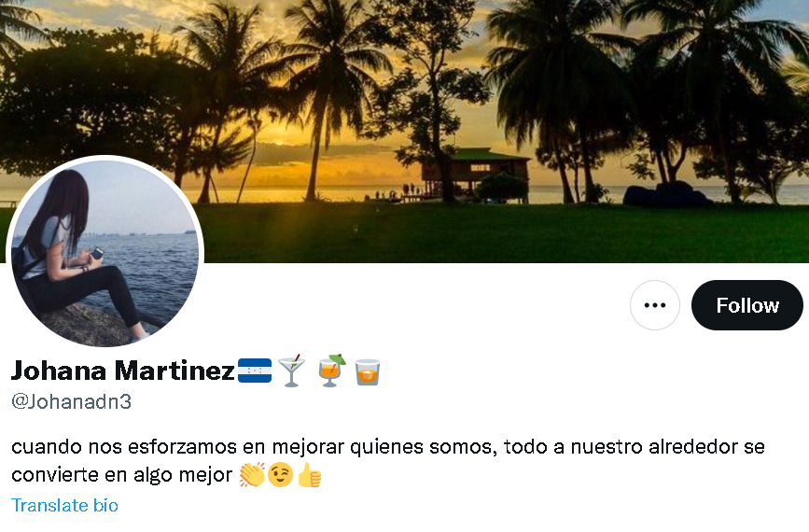
Task: Select the @Johanadn3 username handle
Action: (x=71, y=401)
